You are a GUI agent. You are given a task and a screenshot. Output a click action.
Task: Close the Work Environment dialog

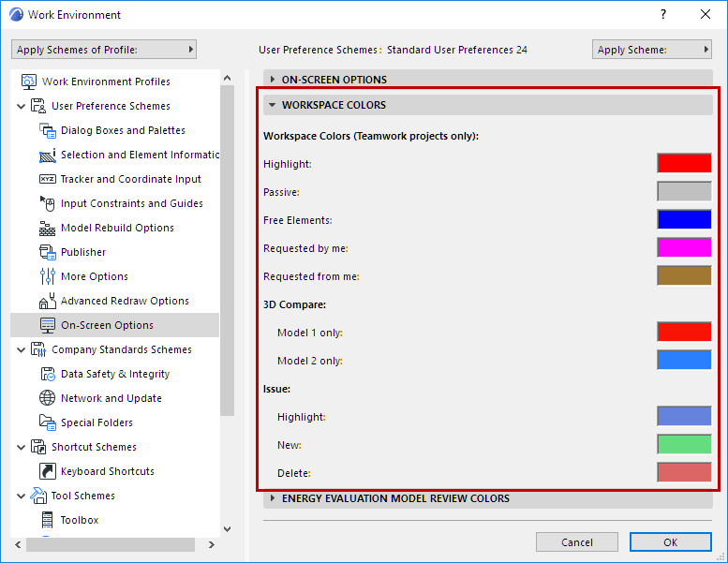pyautogui.click(x=706, y=14)
